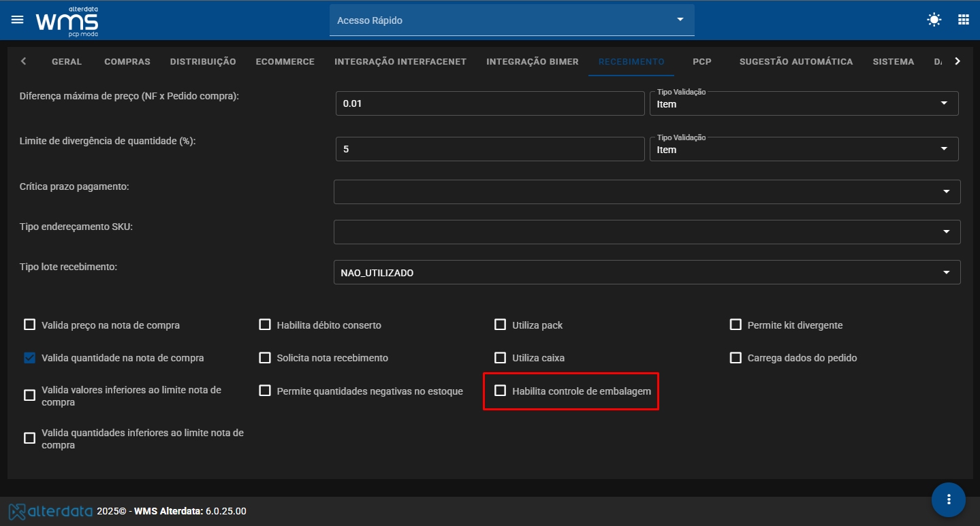Click the footer version text 6.0.25.00
The width and height of the screenshot is (980, 526).
pyautogui.click(x=226, y=510)
